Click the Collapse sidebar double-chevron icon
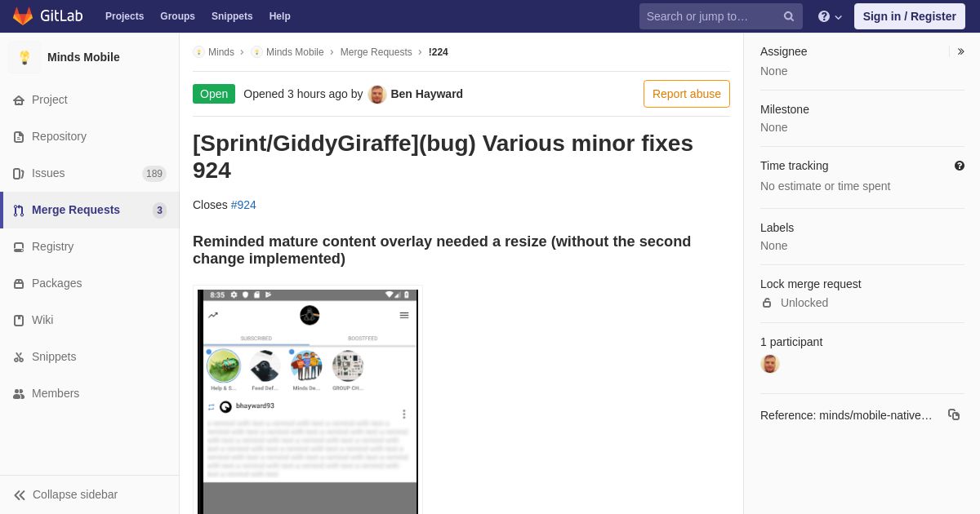The height and width of the screenshot is (514, 980). [x=20, y=494]
